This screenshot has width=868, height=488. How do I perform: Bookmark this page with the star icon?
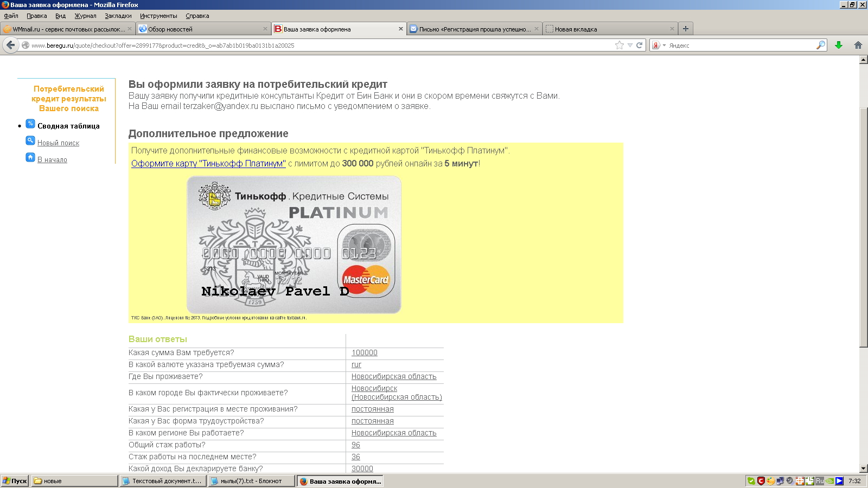620,46
